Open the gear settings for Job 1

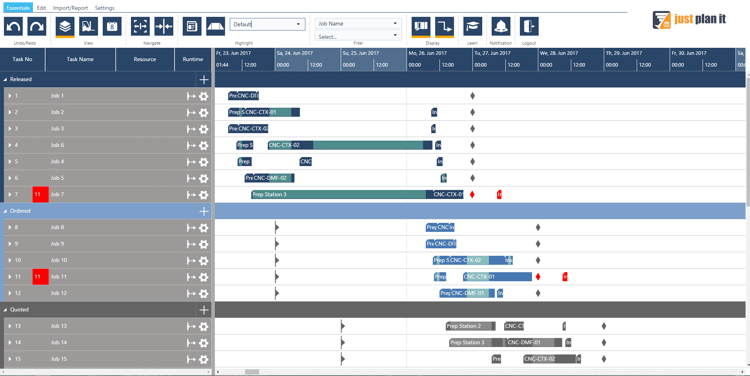[204, 96]
